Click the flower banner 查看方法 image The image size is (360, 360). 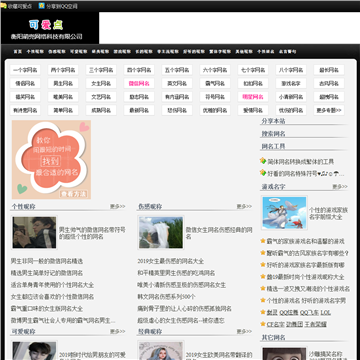(x=51, y=160)
